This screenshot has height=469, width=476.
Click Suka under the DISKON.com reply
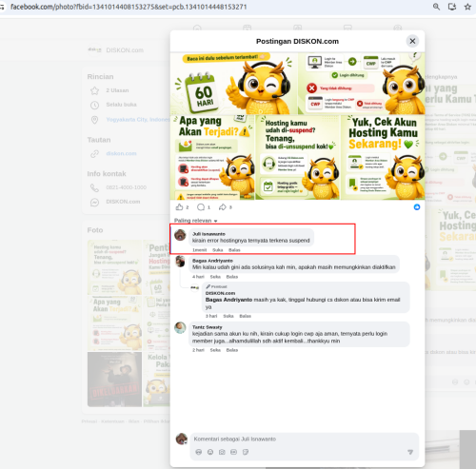tap(228, 316)
